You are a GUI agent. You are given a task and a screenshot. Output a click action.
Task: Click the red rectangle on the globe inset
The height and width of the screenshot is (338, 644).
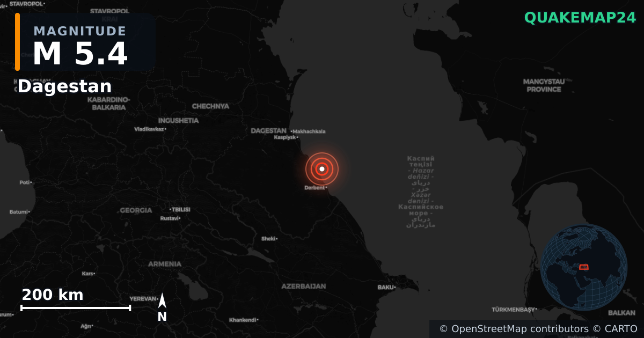click(x=584, y=267)
